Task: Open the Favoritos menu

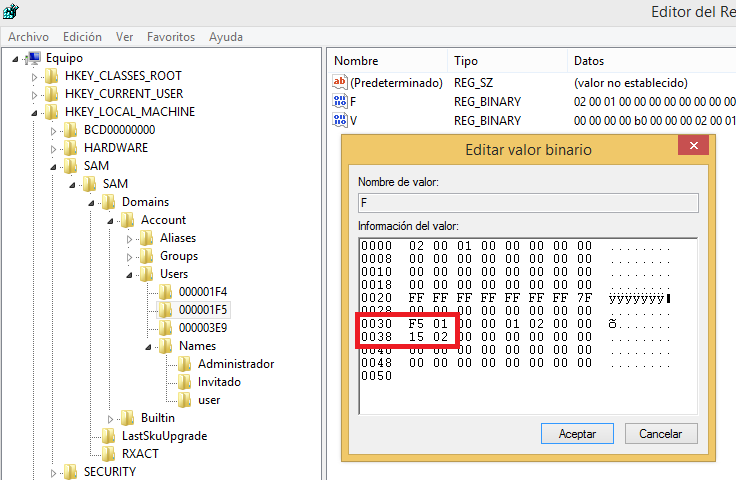Action: [x=171, y=37]
